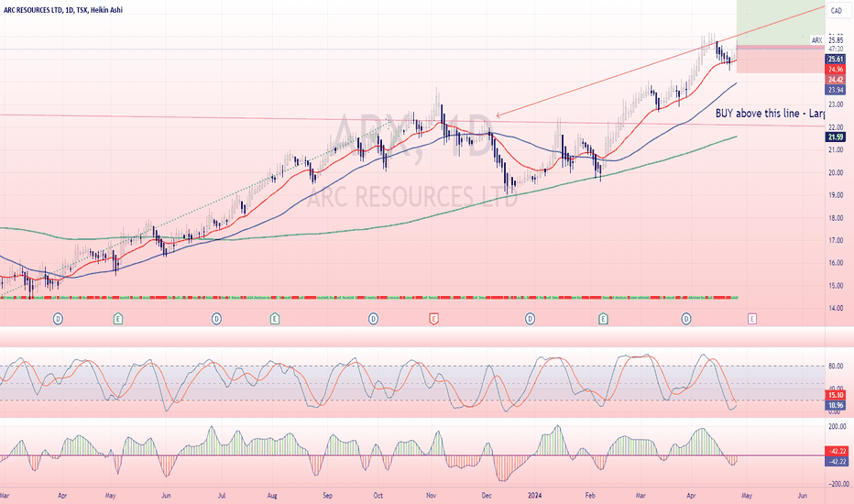The width and height of the screenshot is (854, 504).
Task: Click the 17.00 price axis label
Action: click(836, 240)
